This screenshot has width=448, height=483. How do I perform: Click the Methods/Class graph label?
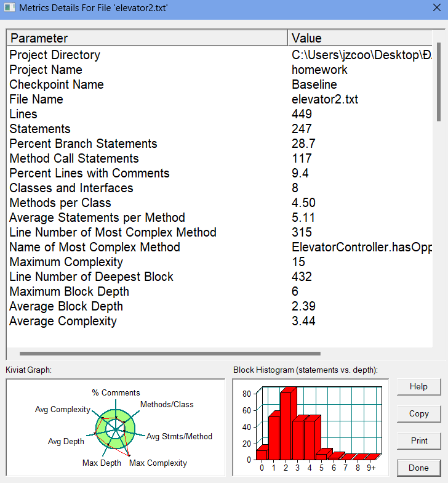click(x=167, y=404)
